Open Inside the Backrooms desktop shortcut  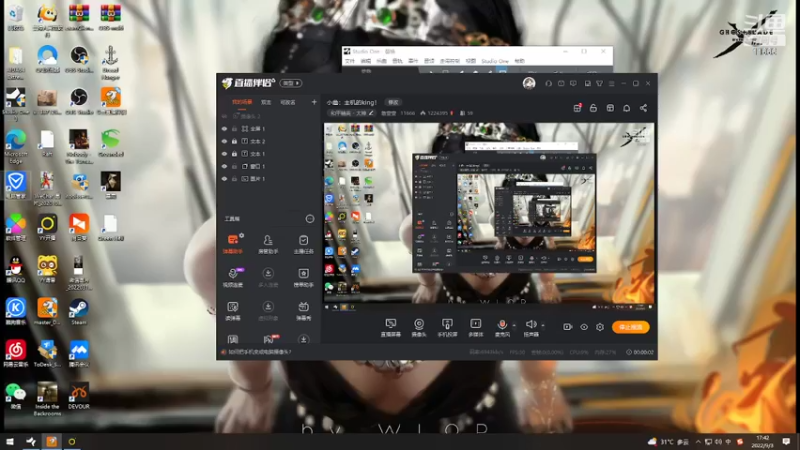click(x=47, y=399)
